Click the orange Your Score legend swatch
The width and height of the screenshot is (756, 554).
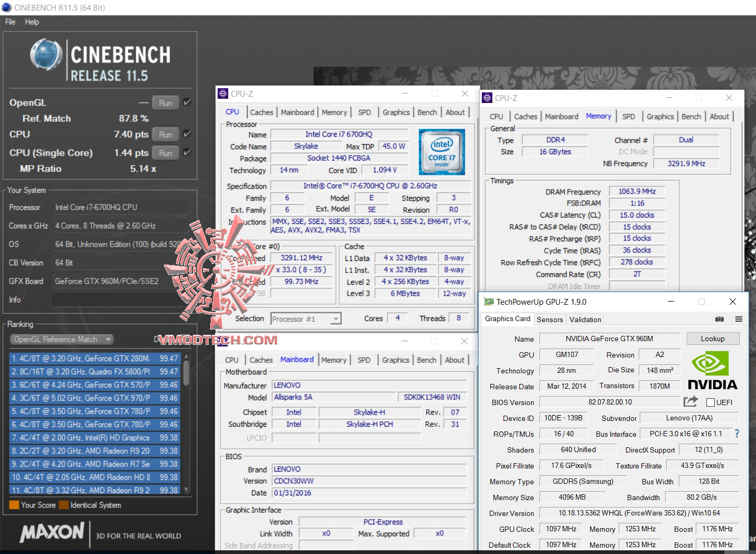(14, 505)
